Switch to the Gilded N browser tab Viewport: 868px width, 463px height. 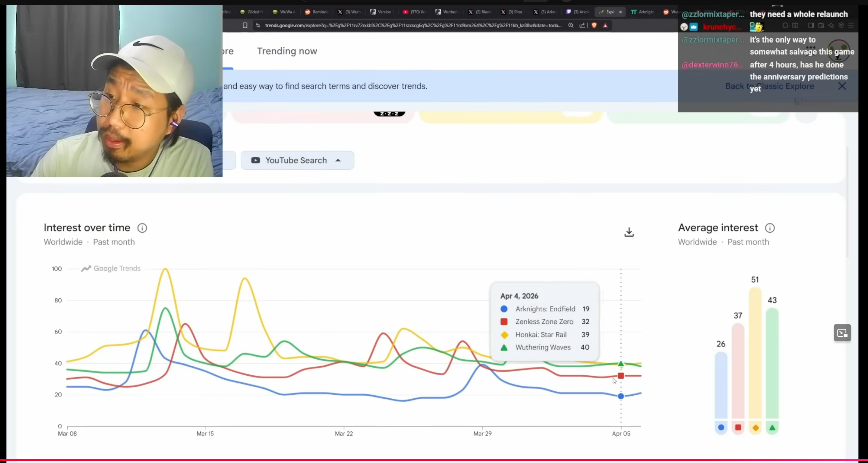coord(252,12)
